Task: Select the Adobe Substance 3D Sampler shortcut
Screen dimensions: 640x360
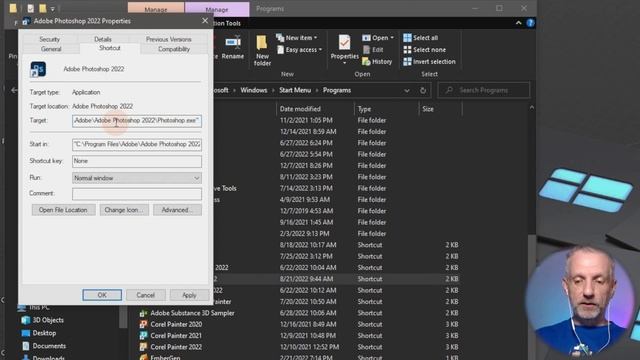Action: click(x=192, y=313)
